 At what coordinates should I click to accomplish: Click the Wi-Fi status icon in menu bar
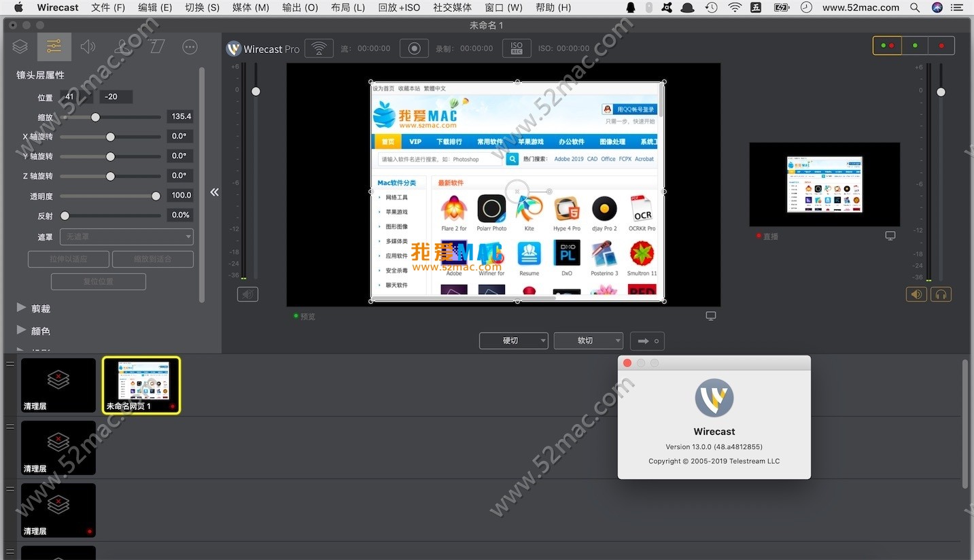coord(735,7)
